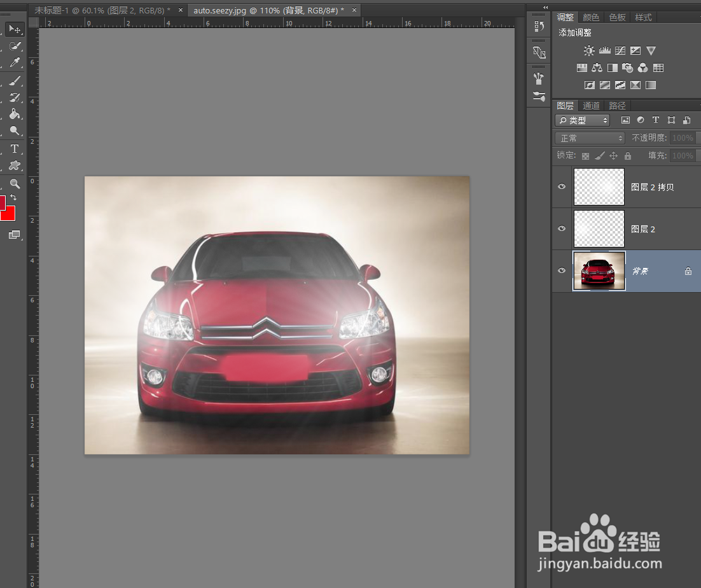Open the 通道 panel tab
Screen dimensions: 701x588
click(x=591, y=106)
